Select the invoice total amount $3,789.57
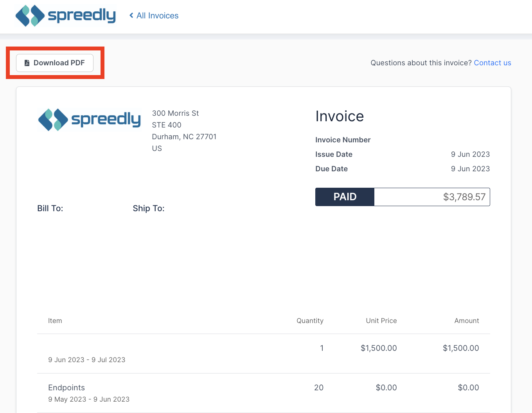The image size is (532, 413). coord(464,197)
